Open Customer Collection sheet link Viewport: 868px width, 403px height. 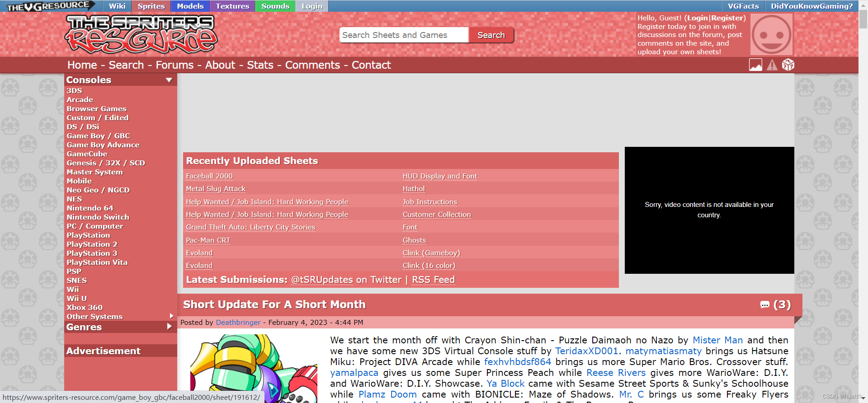(437, 215)
